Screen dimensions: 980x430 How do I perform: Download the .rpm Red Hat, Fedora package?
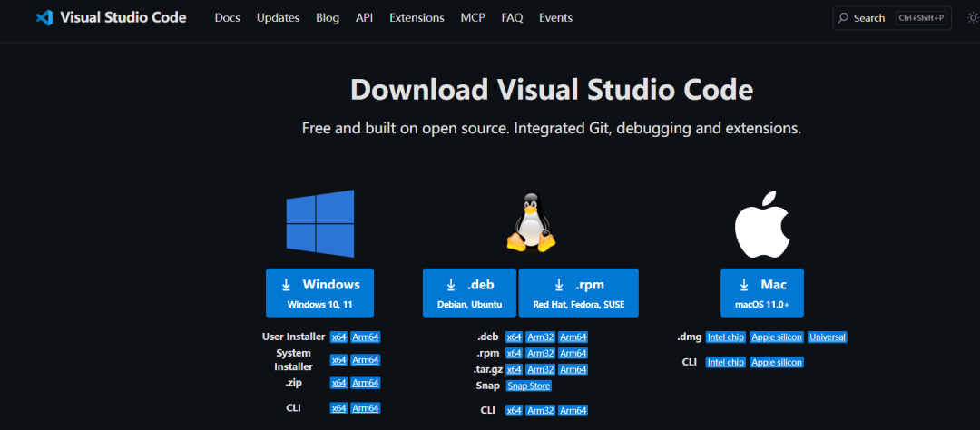click(579, 292)
